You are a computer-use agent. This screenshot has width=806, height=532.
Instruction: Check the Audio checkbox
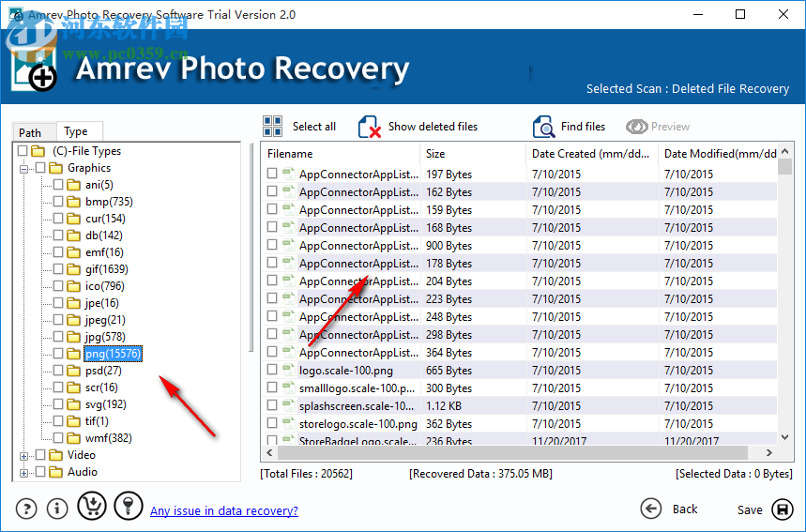pyautogui.click(x=40, y=471)
